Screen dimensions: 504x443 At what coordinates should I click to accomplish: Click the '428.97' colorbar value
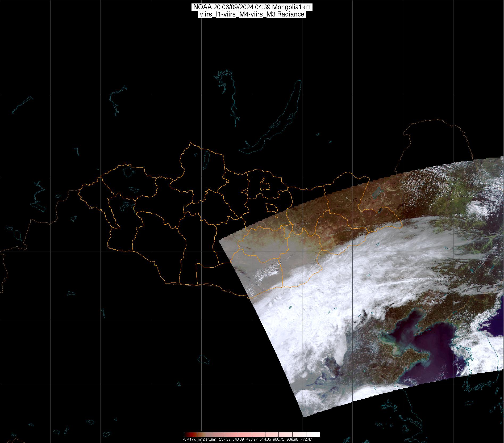pyautogui.click(x=252, y=439)
